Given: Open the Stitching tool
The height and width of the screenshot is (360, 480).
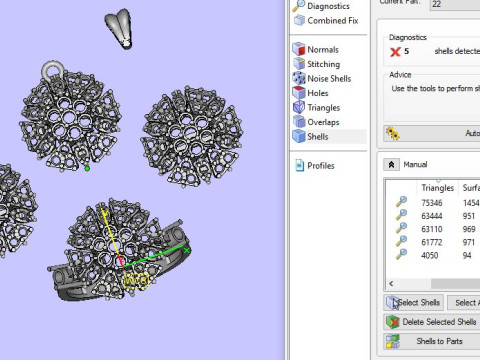Looking at the screenshot, I should (x=316, y=64).
